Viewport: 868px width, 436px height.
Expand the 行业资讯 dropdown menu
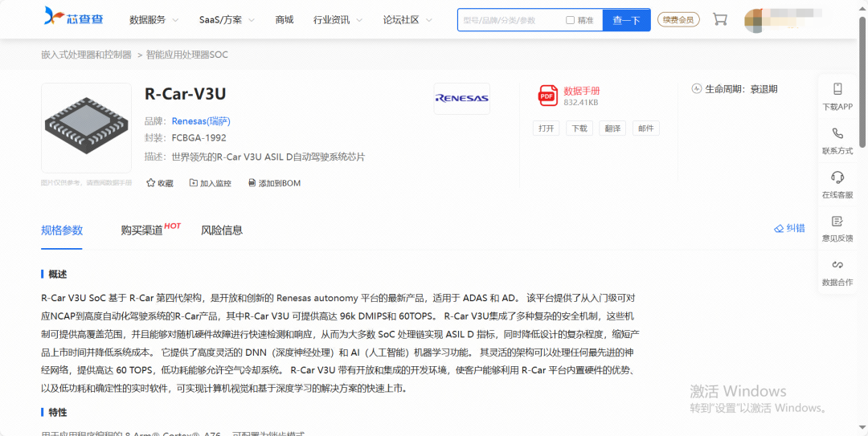click(x=338, y=20)
